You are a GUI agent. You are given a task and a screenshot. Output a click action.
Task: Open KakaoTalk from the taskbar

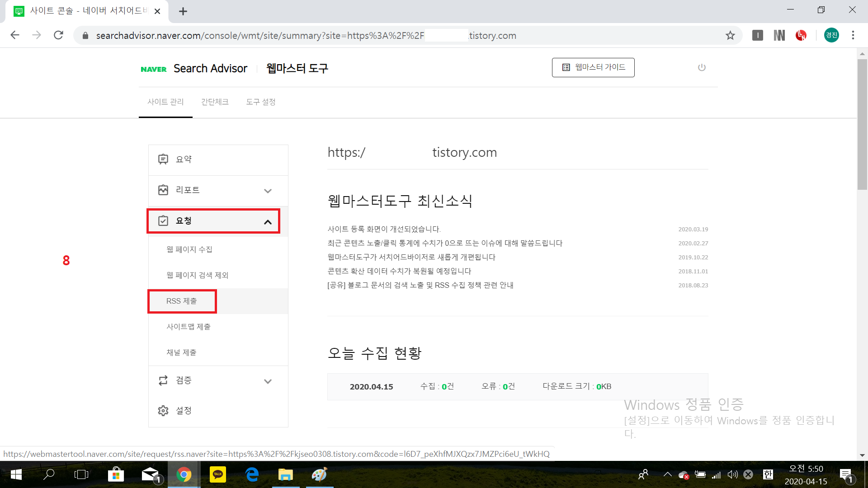pos(218,474)
